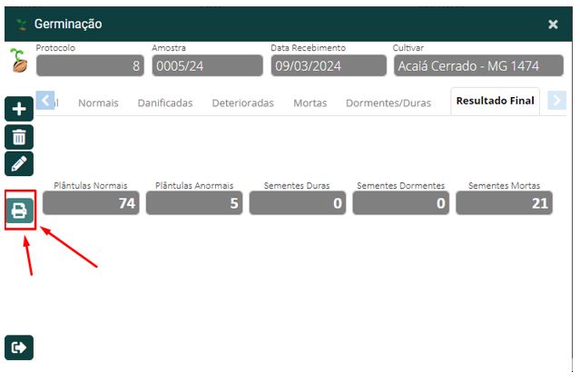The height and width of the screenshot is (392, 580).
Task: Click the sprouting seed icon beside Protocolo
Action: click(18, 61)
